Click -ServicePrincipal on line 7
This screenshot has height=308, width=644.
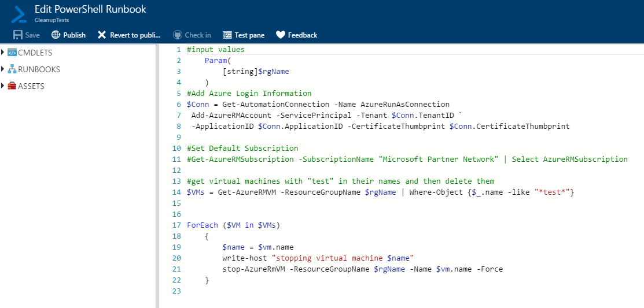(314, 116)
